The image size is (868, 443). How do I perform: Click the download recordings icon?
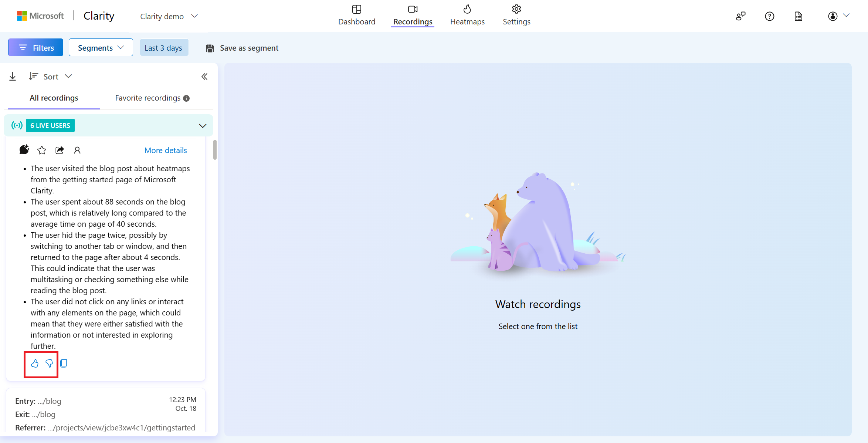click(x=13, y=76)
